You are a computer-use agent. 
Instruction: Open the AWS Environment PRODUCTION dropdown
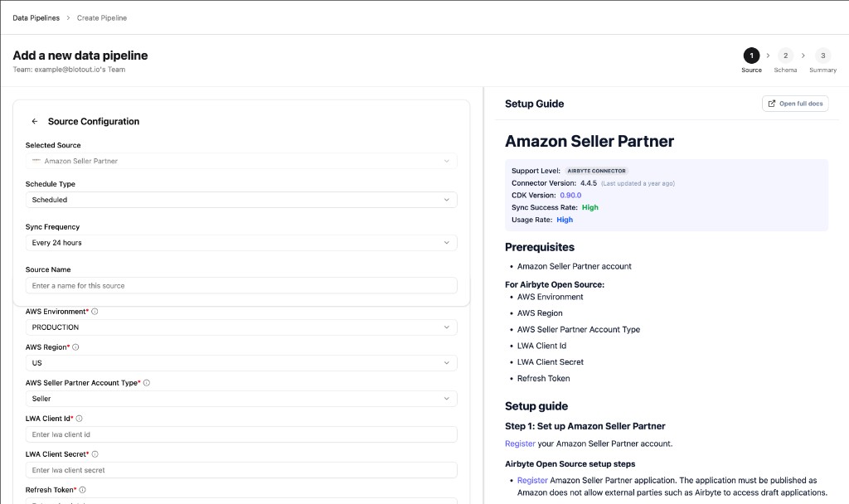point(241,327)
